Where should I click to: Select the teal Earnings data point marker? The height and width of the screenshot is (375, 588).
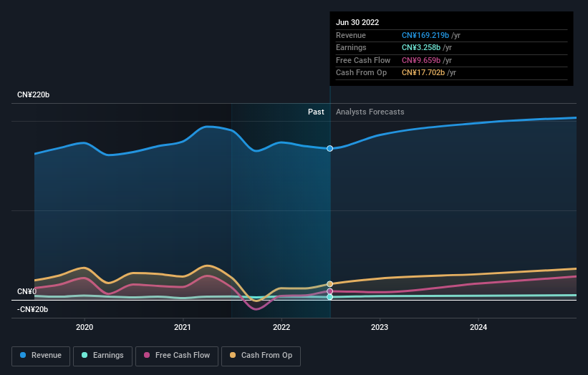click(x=329, y=297)
